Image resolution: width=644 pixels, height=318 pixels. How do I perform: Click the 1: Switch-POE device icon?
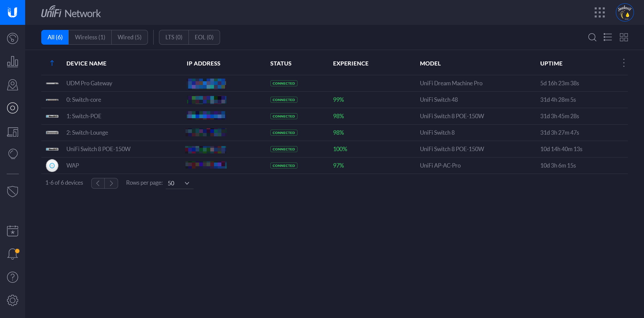click(52, 116)
